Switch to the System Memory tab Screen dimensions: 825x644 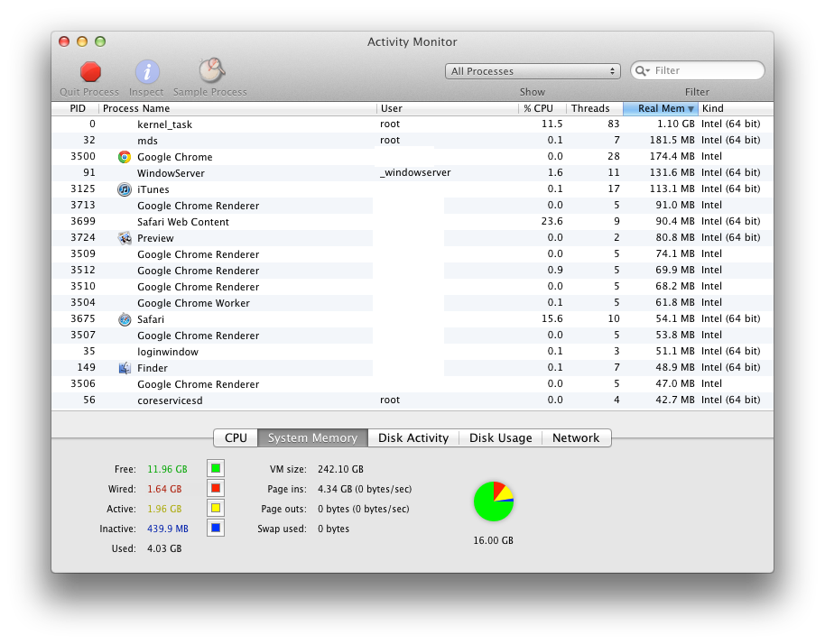[x=312, y=438]
